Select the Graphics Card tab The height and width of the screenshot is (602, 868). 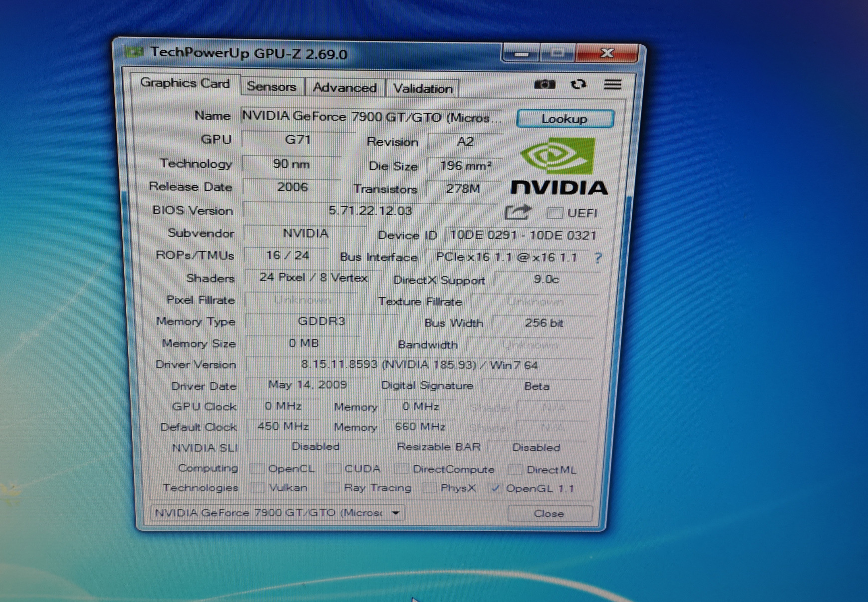pyautogui.click(x=185, y=83)
